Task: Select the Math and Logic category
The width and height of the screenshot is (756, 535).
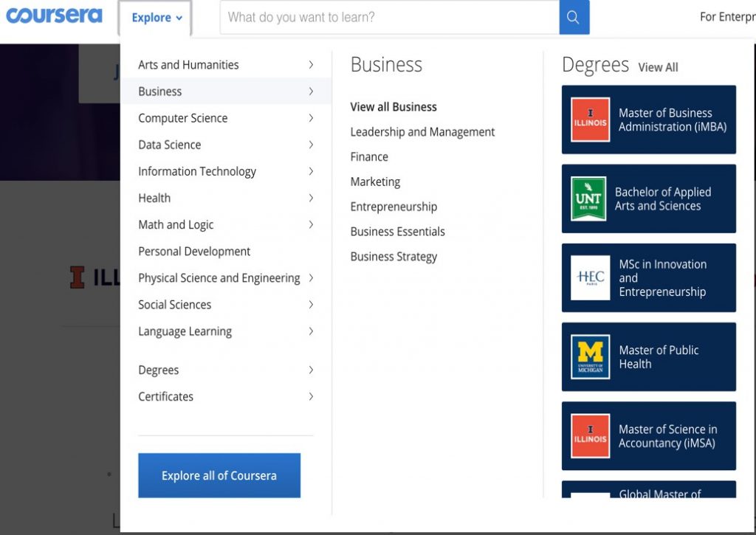Action: coord(176,225)
